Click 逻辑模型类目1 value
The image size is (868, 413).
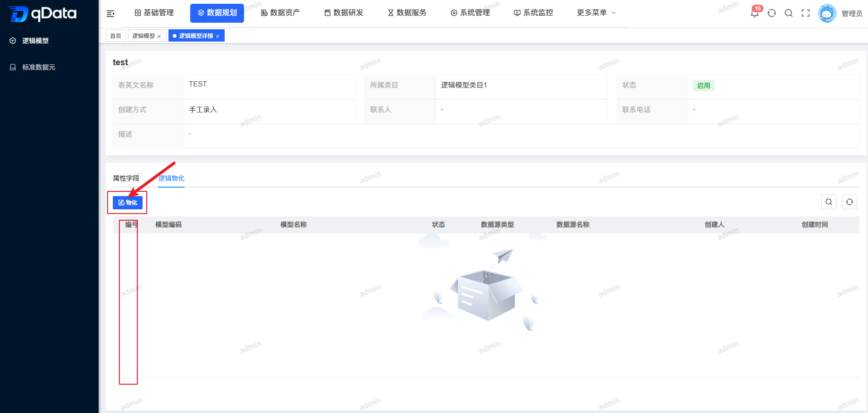click(464, 85)
